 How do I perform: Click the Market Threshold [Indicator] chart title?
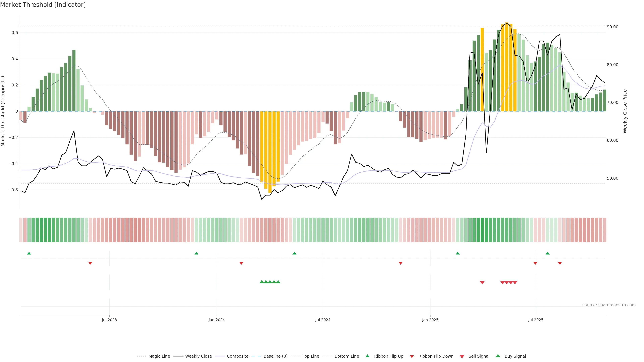tap(43, 5)
